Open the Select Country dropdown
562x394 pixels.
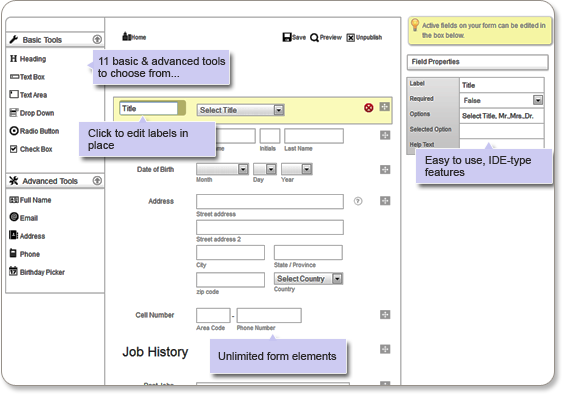308,279
